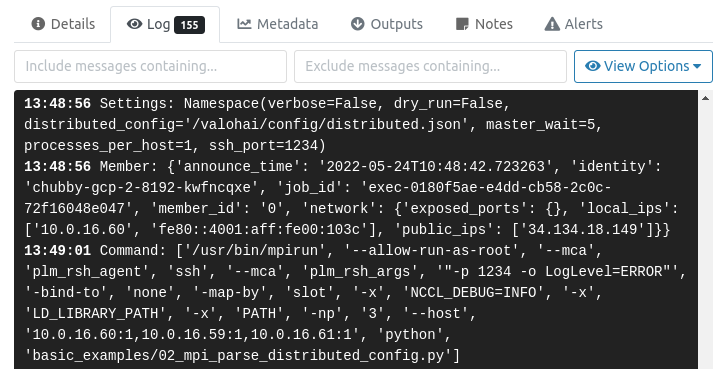The height and width of the screenshot is (369, 719).
Task: Click the 13:48:56 Settings log entry
Action: point(313,125)
